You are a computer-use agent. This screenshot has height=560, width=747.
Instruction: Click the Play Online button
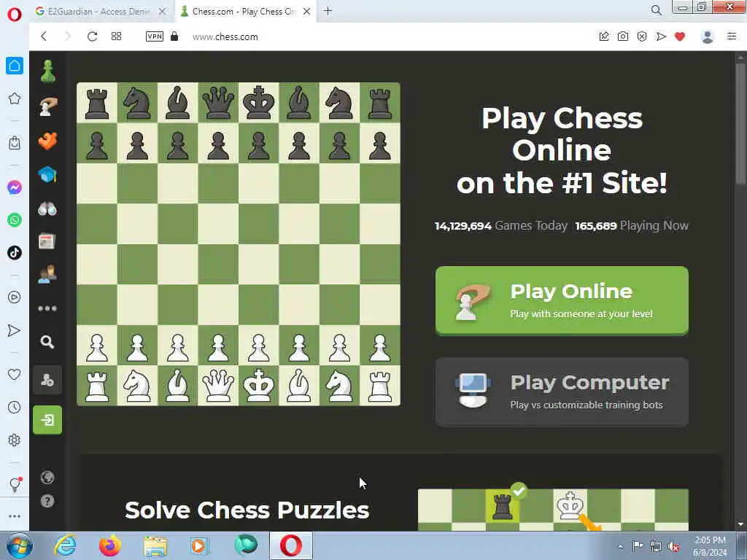click(x=562, y=301)
